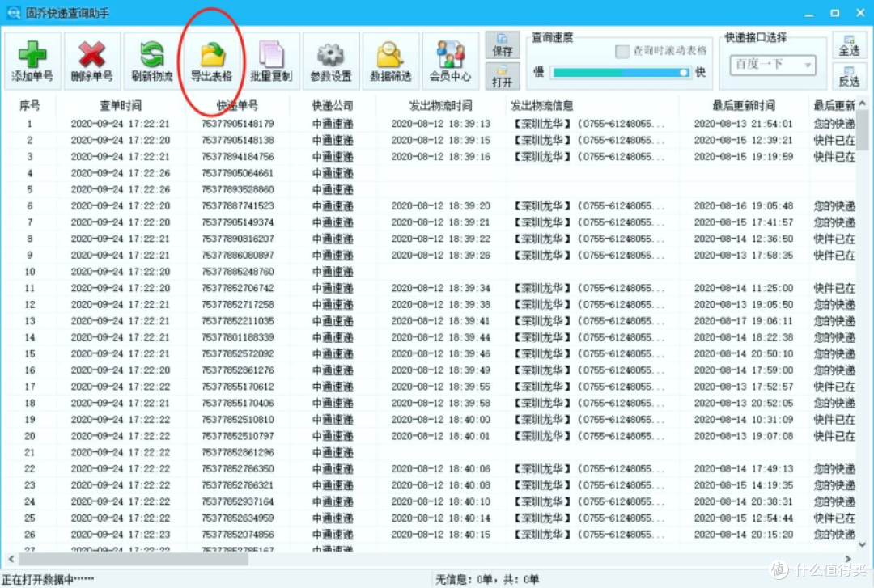The height and width of the screenshot is (588, 874).
Task: Select tracking number 75377887741523
Action: [x=238, y=205]
